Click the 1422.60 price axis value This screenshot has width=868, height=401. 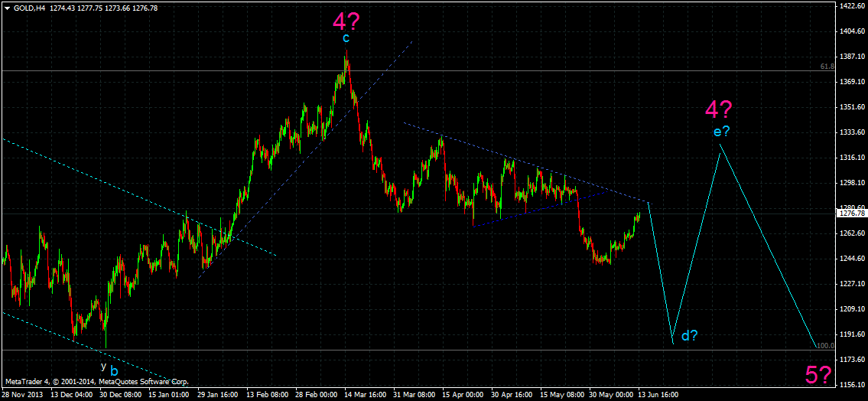coord(851,5)
